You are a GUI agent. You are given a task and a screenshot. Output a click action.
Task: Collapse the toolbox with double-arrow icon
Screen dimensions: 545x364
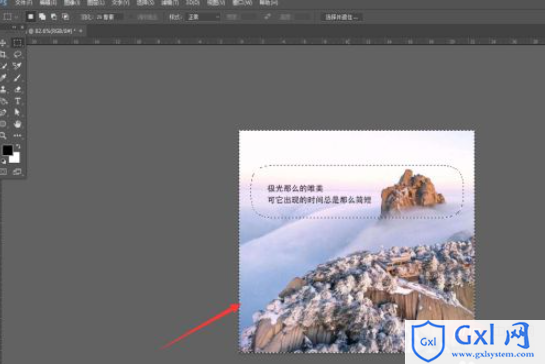point(14,27)
